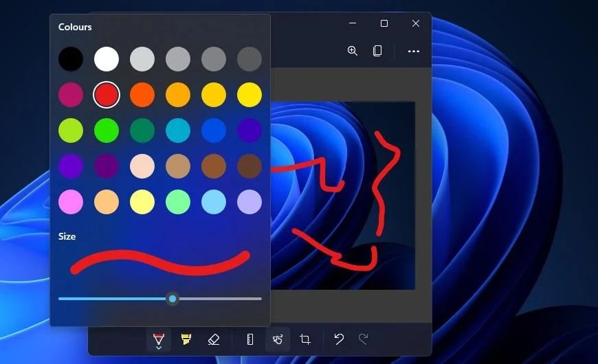Click the Redo arrow icon

click(364, 339)
